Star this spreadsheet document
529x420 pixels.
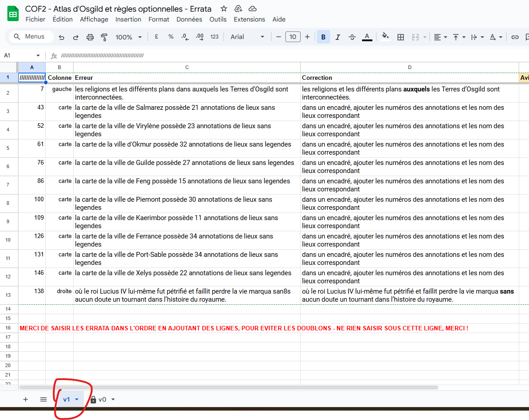click(224, 9)
